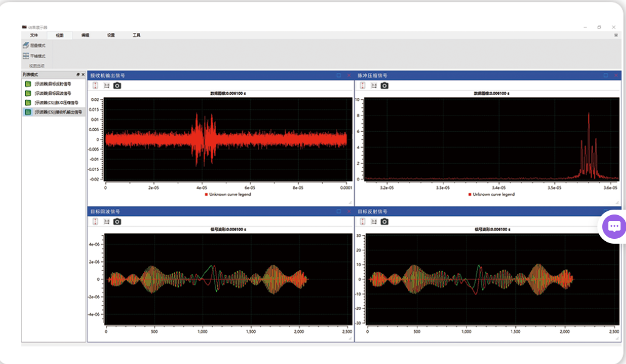Image resolution: width=626 pixels, height=364 pixels.
Task: Click the 0.006100 s title above 目标回波信号 plot
Action: point(228,229)
